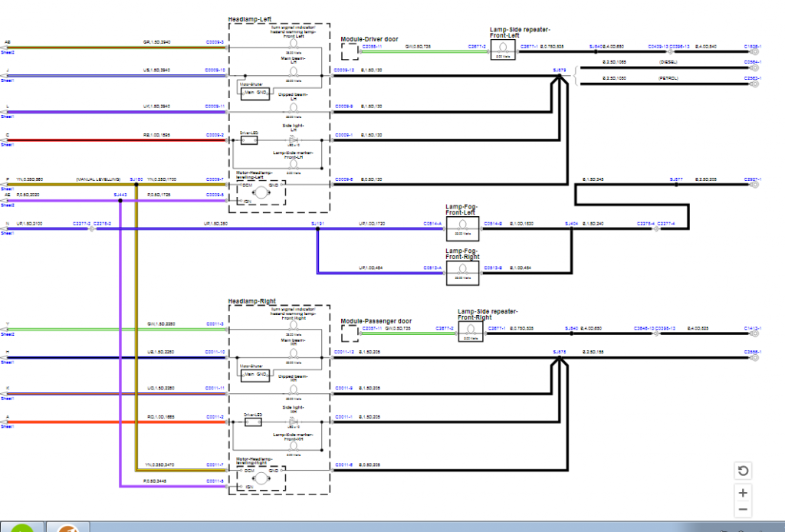Open splice link SJ180
Screen dimensions: 785x532
pyautogui.click(x=136, y=179)
